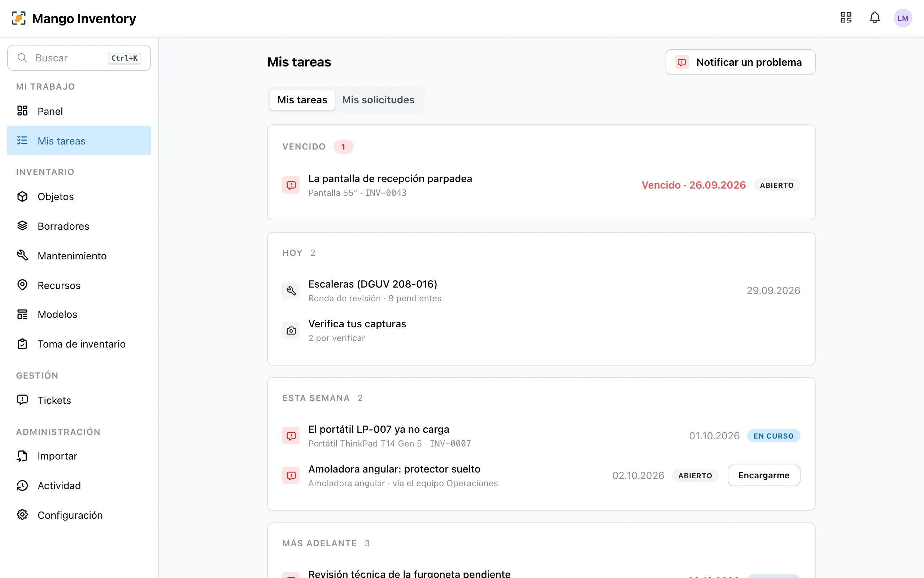Open the Toma de inventario label in sidebar
924x578 pixels.
click(x=81, y=344)
